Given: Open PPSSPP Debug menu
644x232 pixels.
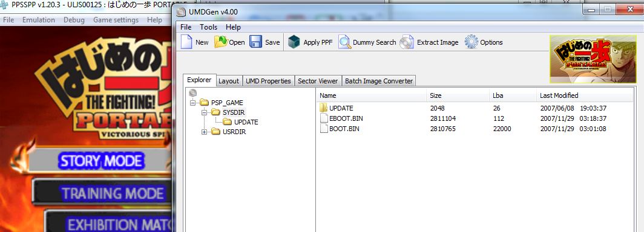Looking at the screenshot, I should click(x=74, y=20).
